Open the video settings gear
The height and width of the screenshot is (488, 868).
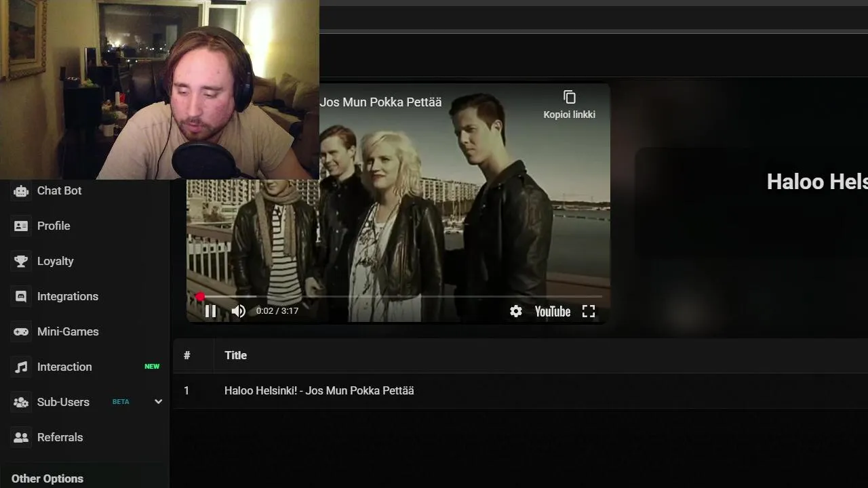point(516,311)
